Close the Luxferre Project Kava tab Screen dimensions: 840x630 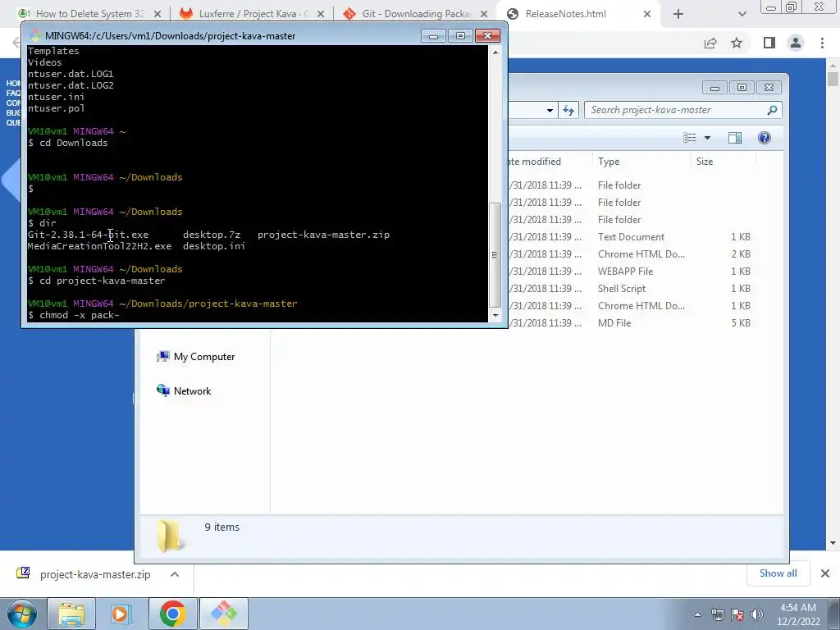point(321,14)
